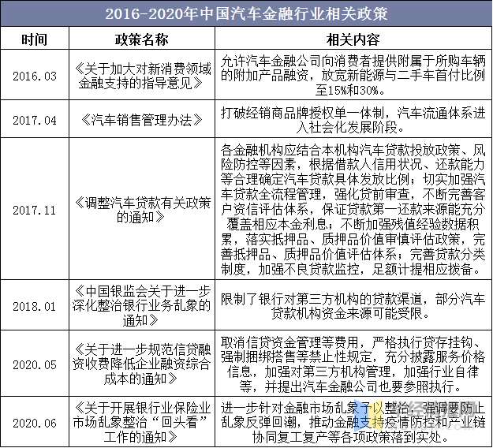Select the 2020.05 date cell
Image resolution: width=493 pixels, height=448 pixels.
[35, 364]
